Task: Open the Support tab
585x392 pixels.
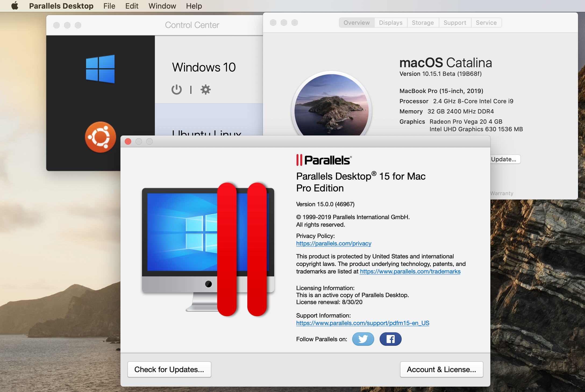Action: 455,23
